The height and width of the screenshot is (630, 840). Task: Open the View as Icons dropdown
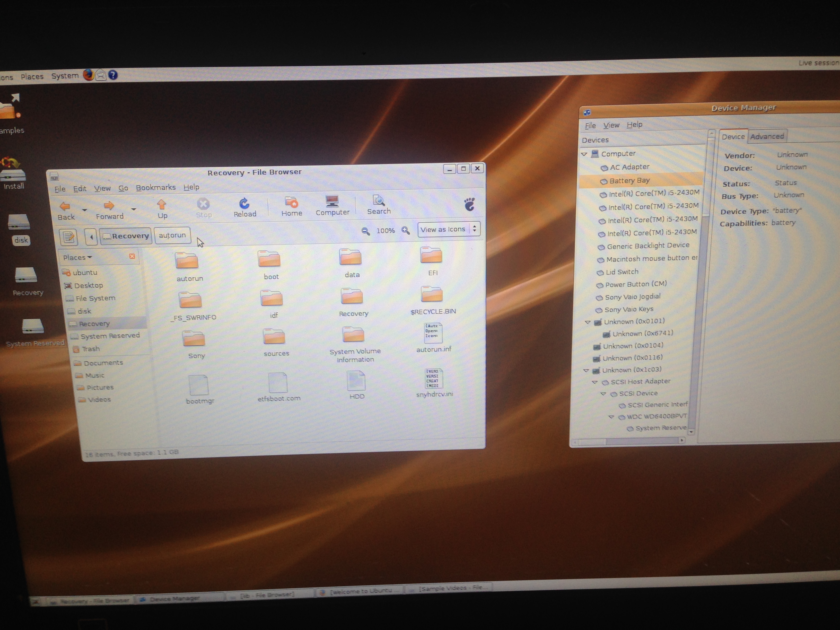click(x=449, y=229)
